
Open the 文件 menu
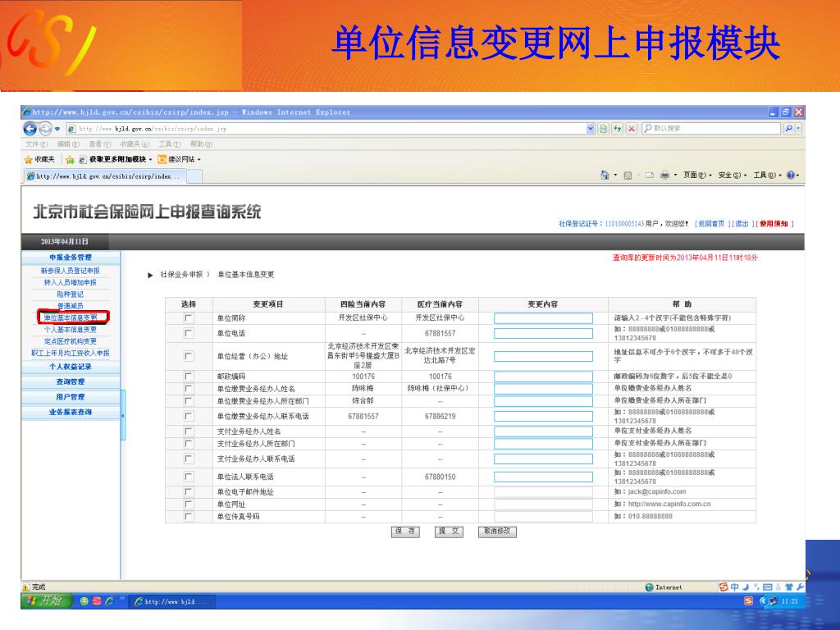coord(36,144)
